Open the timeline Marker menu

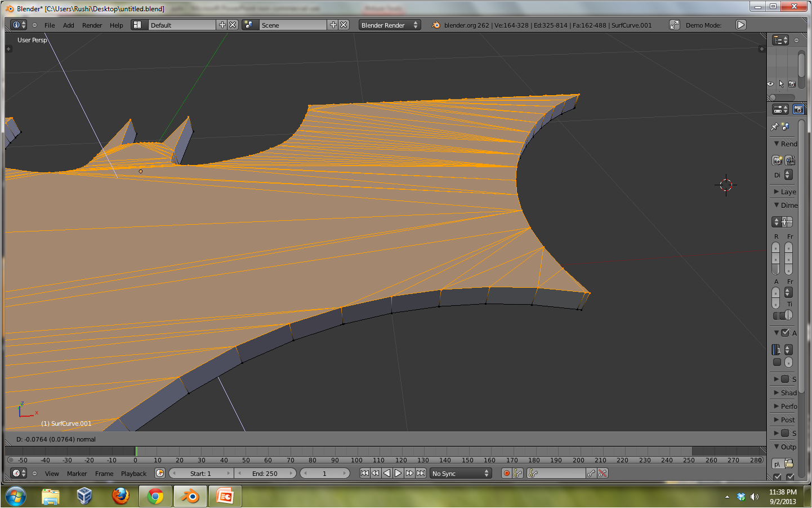click(77, 474)
